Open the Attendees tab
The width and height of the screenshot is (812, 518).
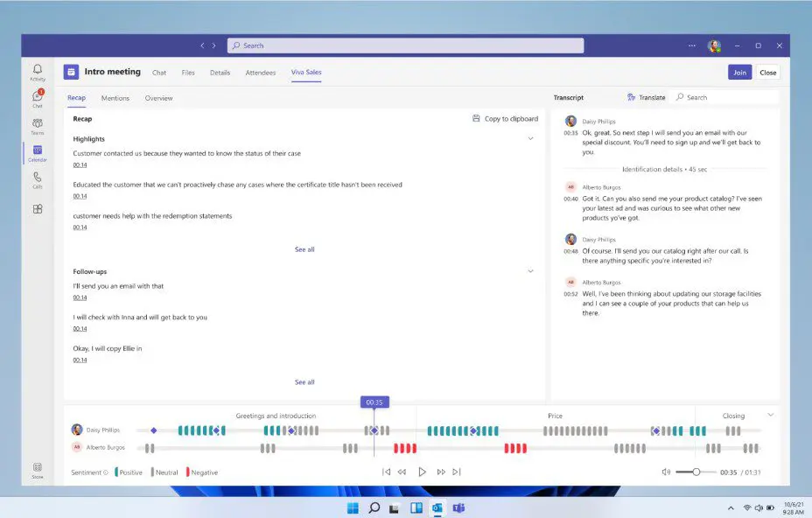[261, 73]
